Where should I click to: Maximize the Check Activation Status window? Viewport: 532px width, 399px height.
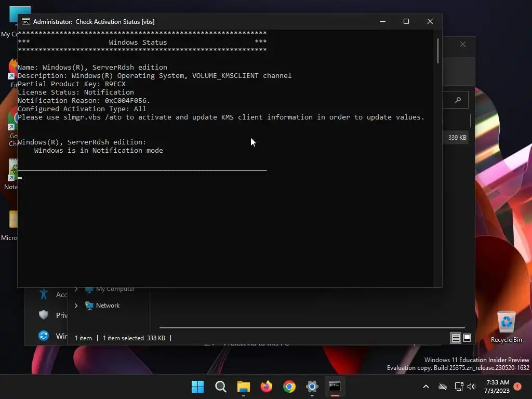(406, 21)
